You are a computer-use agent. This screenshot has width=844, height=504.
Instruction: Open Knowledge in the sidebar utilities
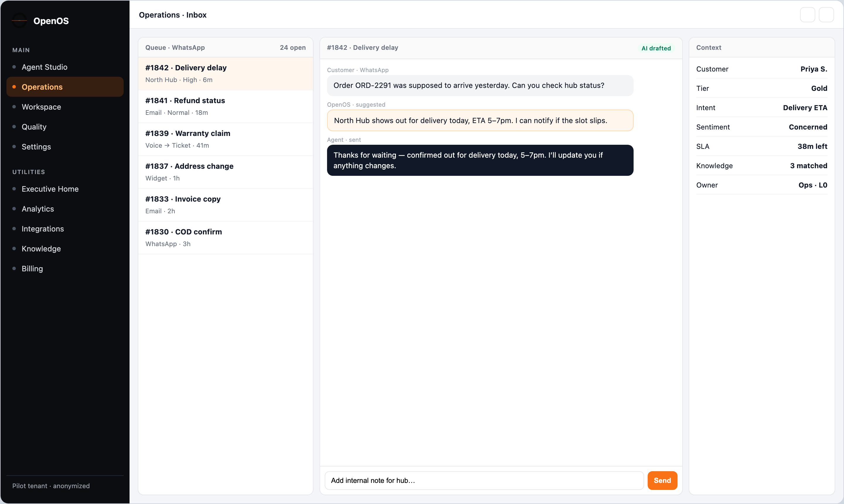[x=65, y=248]
